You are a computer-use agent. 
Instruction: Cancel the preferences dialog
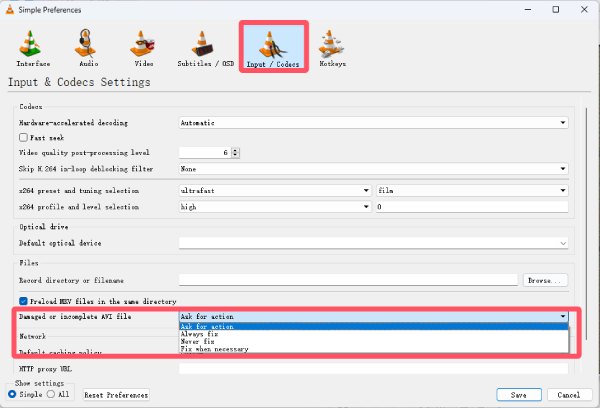pyautogui.click(x=569, y=395)
